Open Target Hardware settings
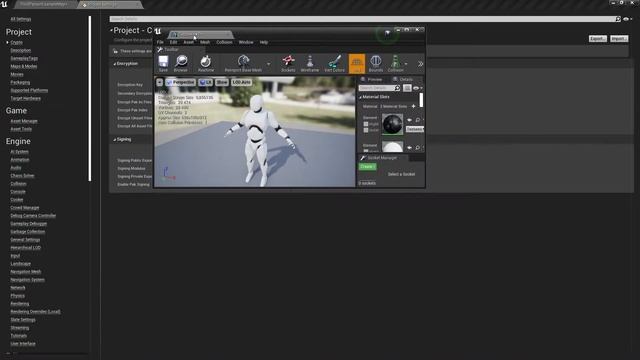The image size is (640, 360). [25, 98]
